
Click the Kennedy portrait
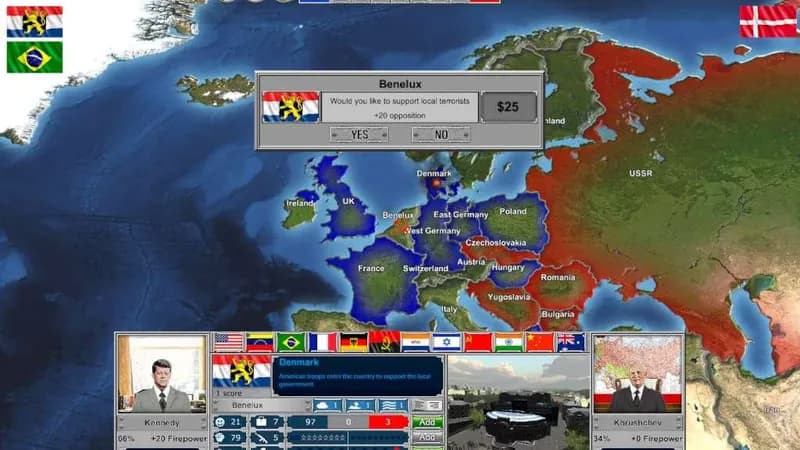pyautogui.click(x=162, y=374)
